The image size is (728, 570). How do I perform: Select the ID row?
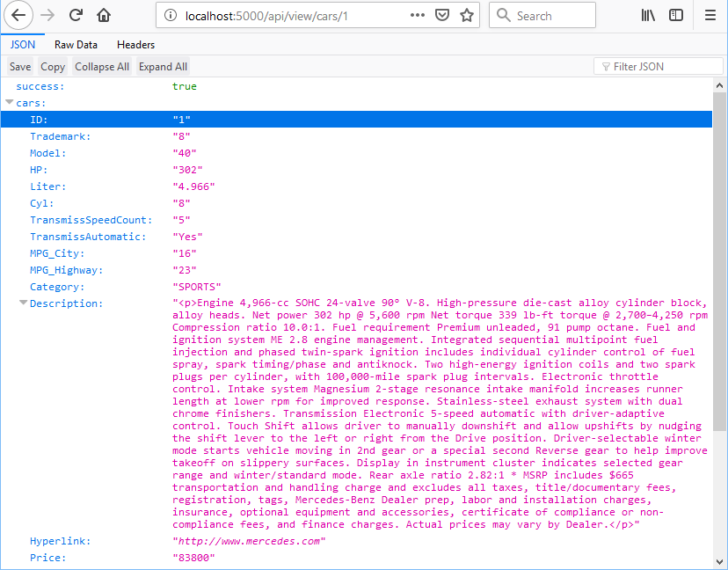click(x=356, y=120)
